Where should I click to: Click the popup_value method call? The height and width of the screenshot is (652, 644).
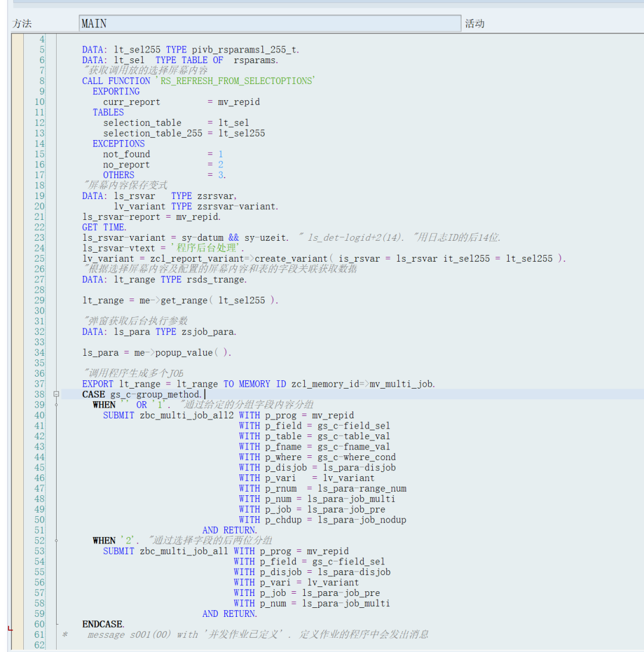(x=184, y=353)
